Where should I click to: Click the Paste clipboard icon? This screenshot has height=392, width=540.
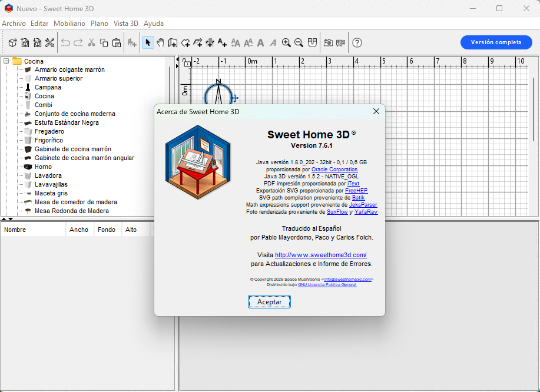click(x=117, y=43)
